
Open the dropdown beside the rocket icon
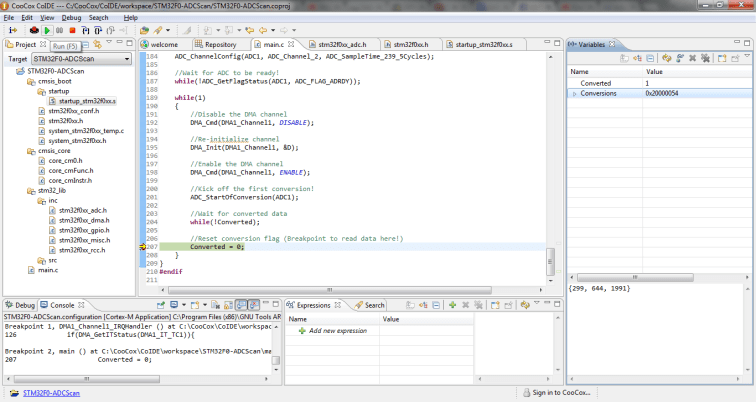168,30
